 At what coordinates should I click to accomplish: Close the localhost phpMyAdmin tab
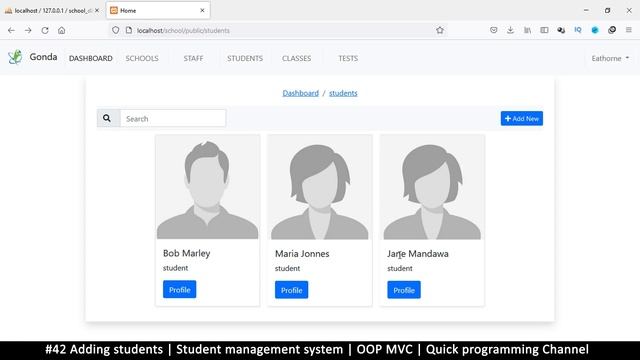click(x=97, y=11)
